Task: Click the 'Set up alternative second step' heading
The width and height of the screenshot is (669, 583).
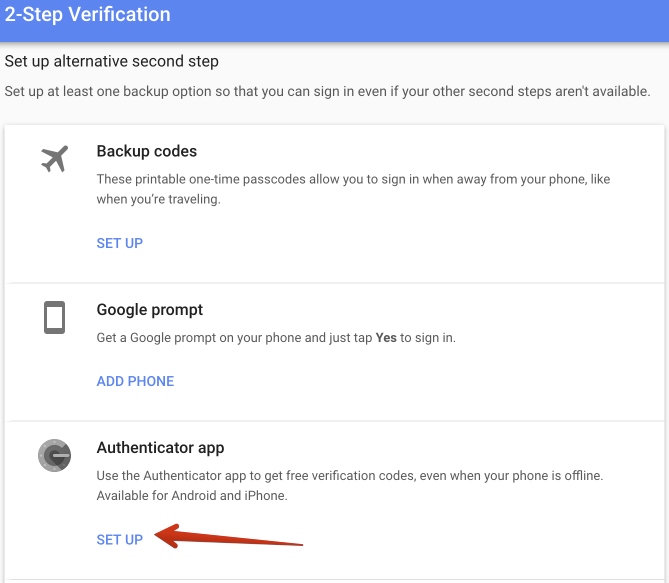Action: [x=111, y=62]
